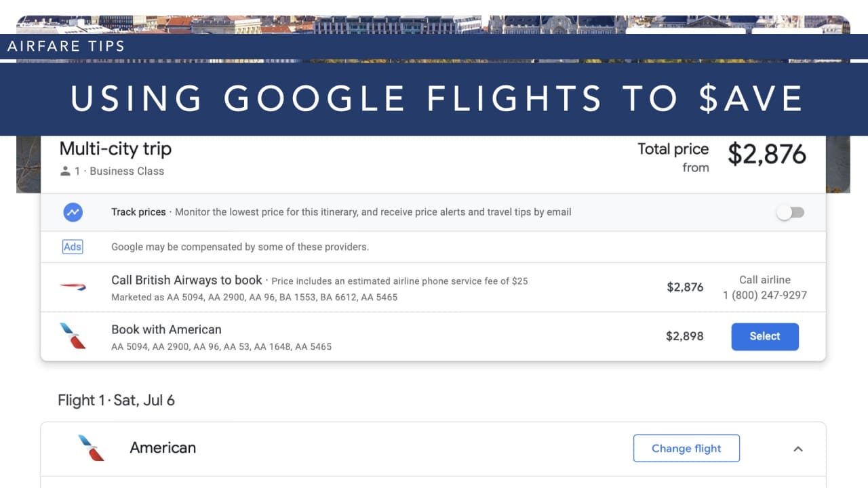Viewport: 868px width, 488px height.
Task: Click the large $2,876 total price
Action: [766, 155]
